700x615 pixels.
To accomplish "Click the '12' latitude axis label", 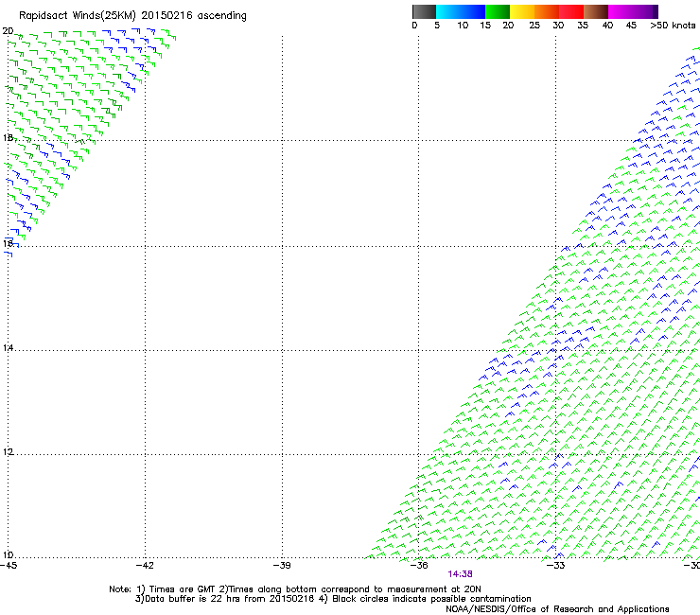I will (8, 452).
